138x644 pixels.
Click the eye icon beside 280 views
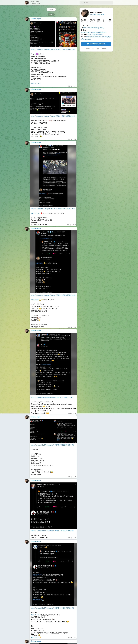coord(71,477)
